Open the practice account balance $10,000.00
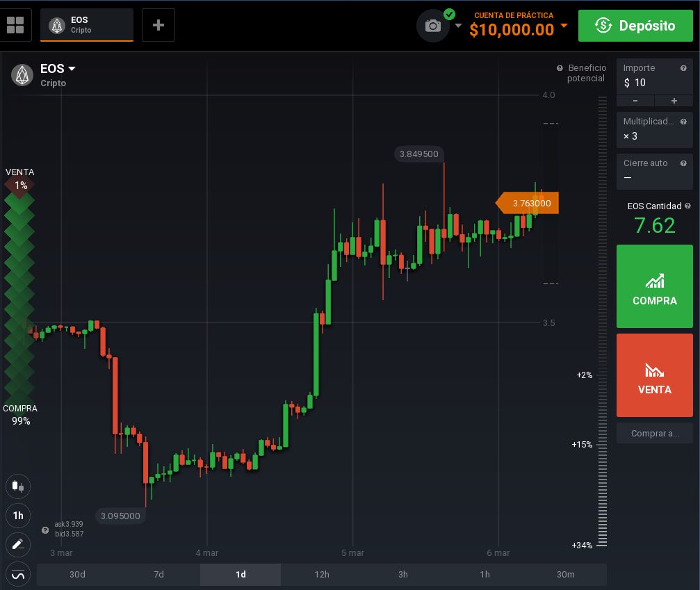The width and height of the screenshot is (700, 590). coord(512,30)
